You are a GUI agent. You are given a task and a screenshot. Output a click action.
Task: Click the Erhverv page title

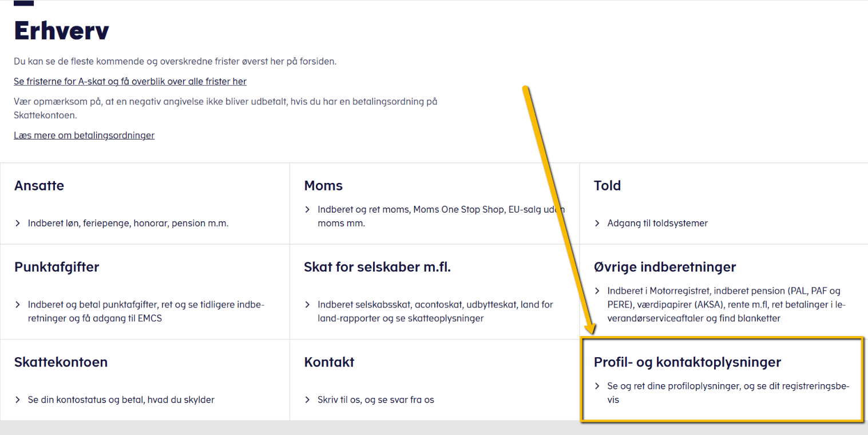(x=61, y=31)
